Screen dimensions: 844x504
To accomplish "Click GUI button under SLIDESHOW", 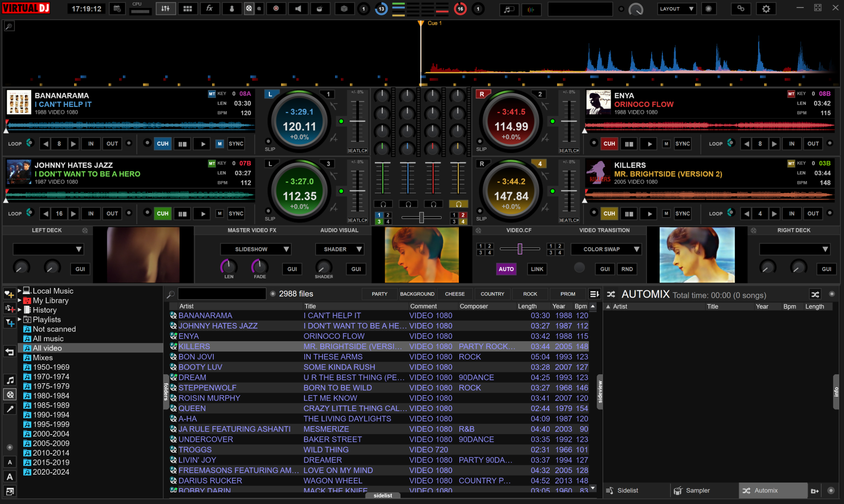I will pyautogui.click(x=292, y=269).
